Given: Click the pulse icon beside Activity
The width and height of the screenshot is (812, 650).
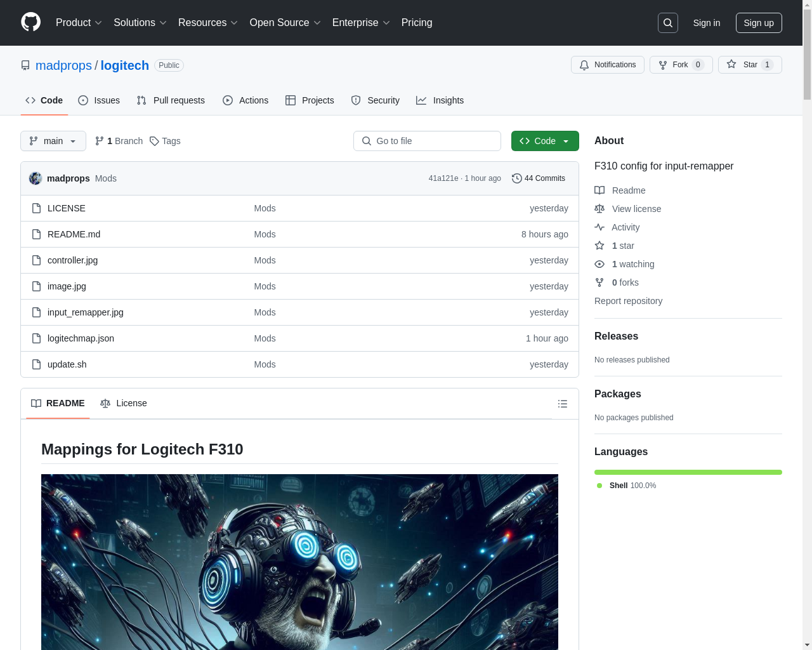Looking at the screenshot, I should coord(599,227).
